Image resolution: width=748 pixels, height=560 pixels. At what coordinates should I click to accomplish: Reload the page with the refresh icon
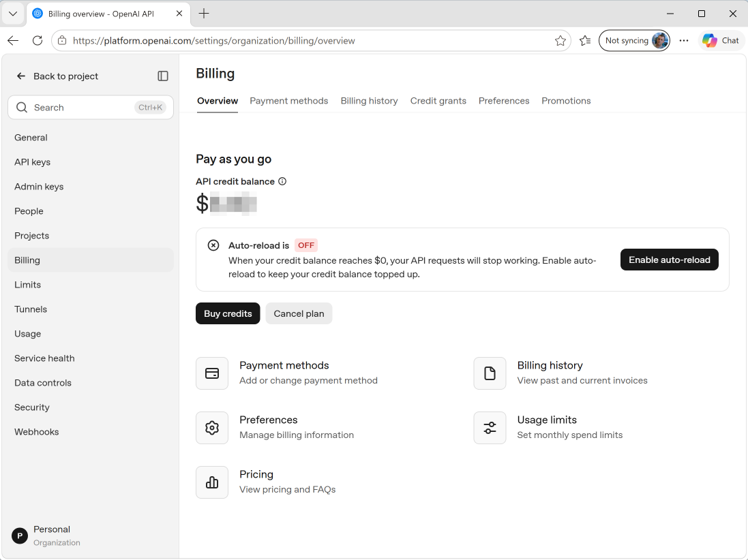click(38, 41)
